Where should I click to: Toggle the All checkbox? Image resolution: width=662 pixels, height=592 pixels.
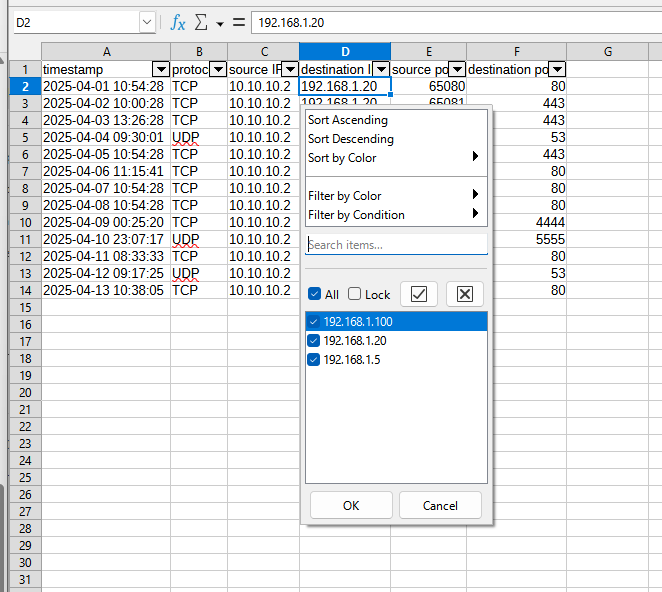point(315,295)
